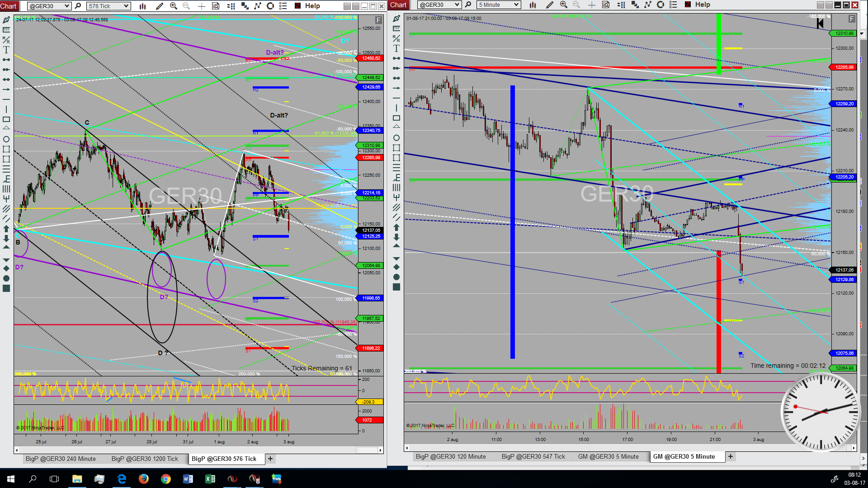Select the drawing pencil tool in left chart
This screenshot has height=488, width=868.
click(159, 6)
